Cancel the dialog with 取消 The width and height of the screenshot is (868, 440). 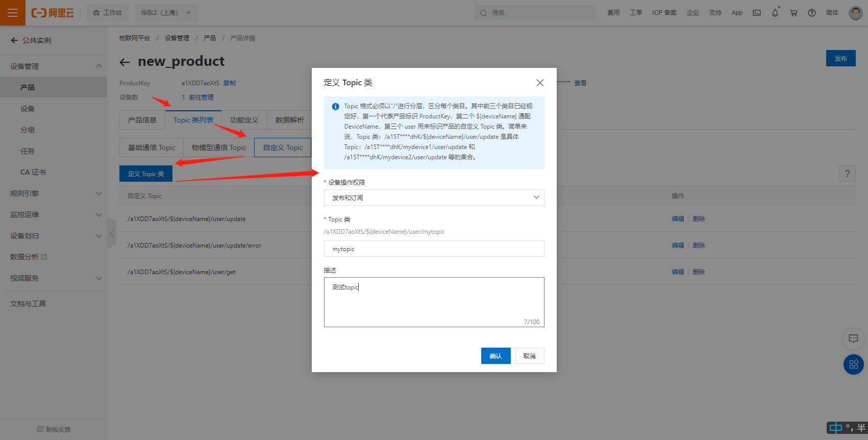point(530,356)
